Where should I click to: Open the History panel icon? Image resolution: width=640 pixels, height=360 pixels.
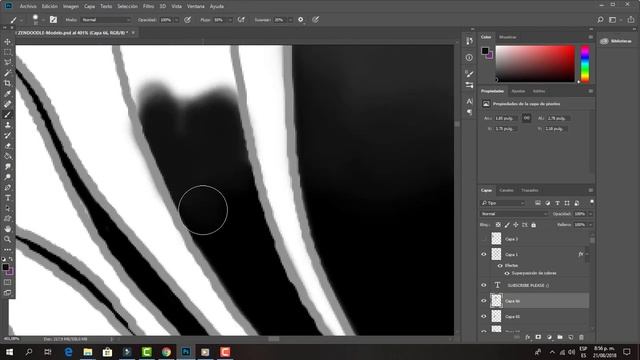(469, 41)
